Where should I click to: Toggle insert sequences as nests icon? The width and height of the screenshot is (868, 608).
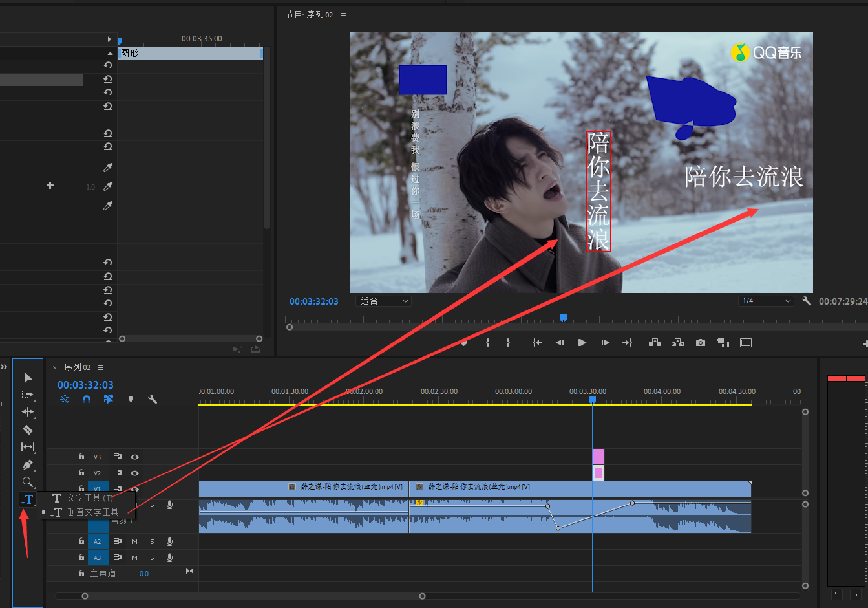click(65, 399)
